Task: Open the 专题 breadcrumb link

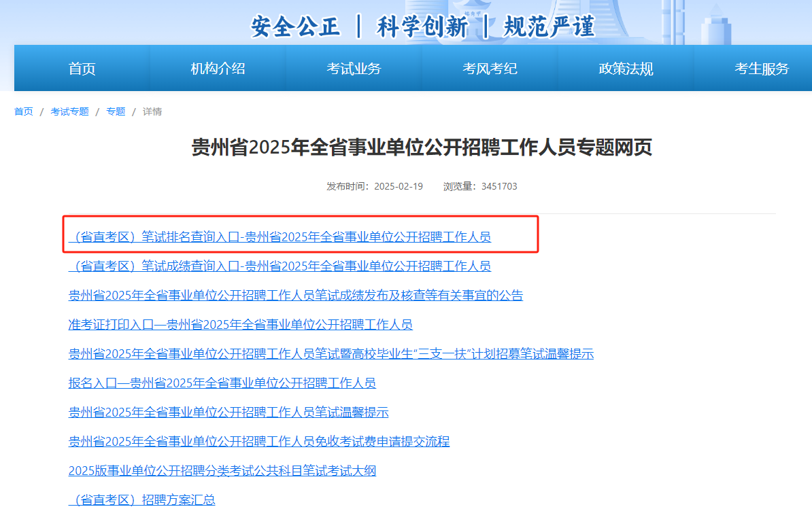Action: click(x=116, y=111)
